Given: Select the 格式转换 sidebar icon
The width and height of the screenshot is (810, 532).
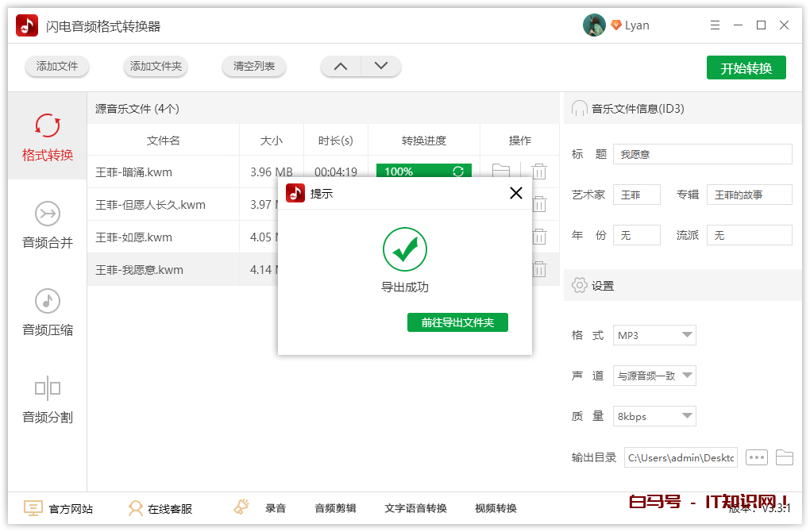Looking at the screenshot, I should coord(48,127).
